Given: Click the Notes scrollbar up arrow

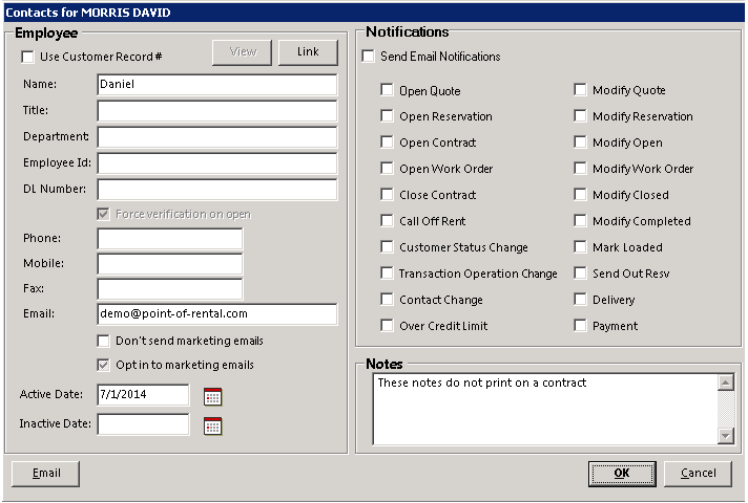Looking at the screenshot, I should click(726, 382).
